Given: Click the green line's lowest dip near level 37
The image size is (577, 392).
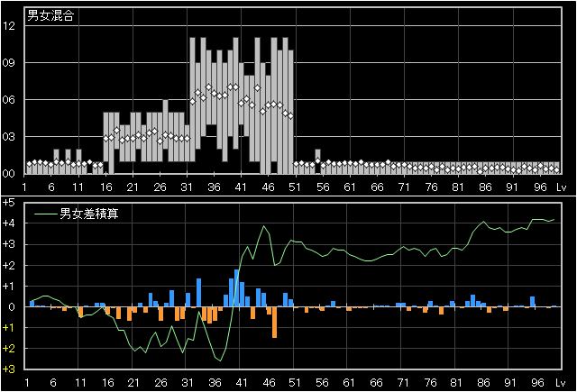Looking at the screenshot, I should coord(220,360).
